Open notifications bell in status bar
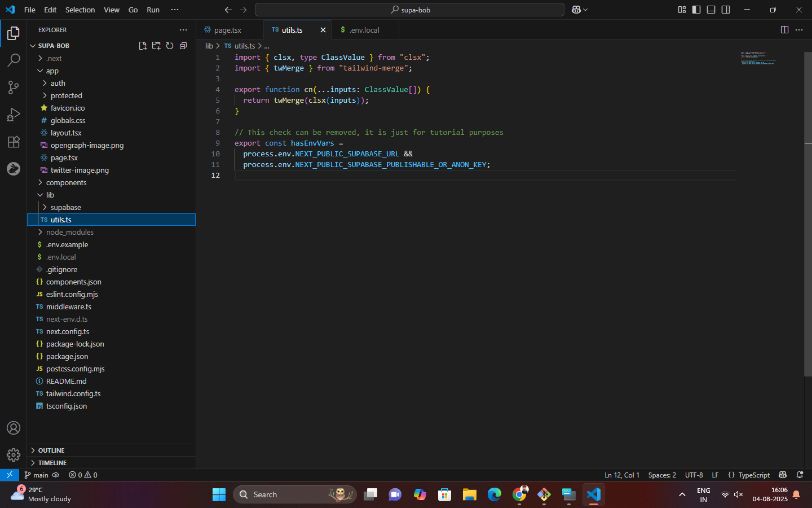Viewport: 812px width, 508px height. tap(800, 475)
